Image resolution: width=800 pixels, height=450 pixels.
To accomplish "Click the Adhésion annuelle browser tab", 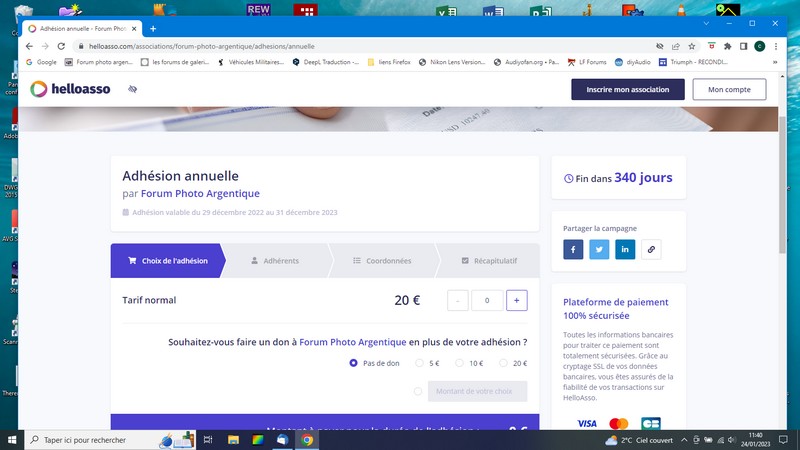I will 83,29.
